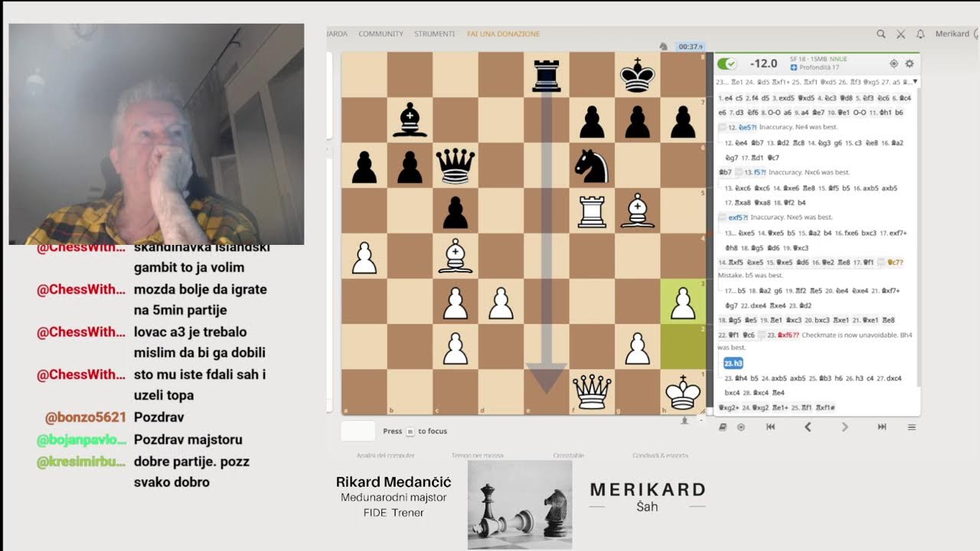980x551 pixels.
Task: Click the crossed swords challenge icon
Action: pyautogui.click(x=901, y=34)
